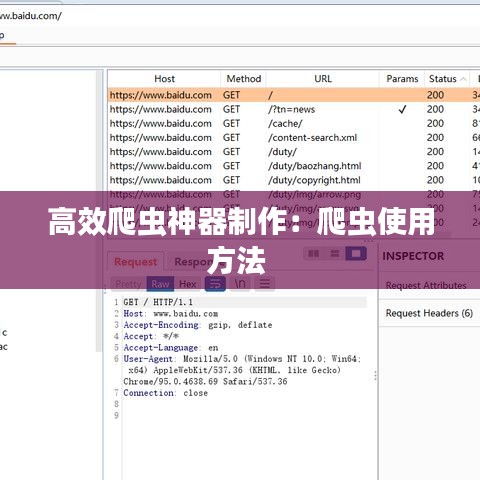Screen dimensions: 480x480
Task: Sort by the URL column header
Action: point(323,79)
